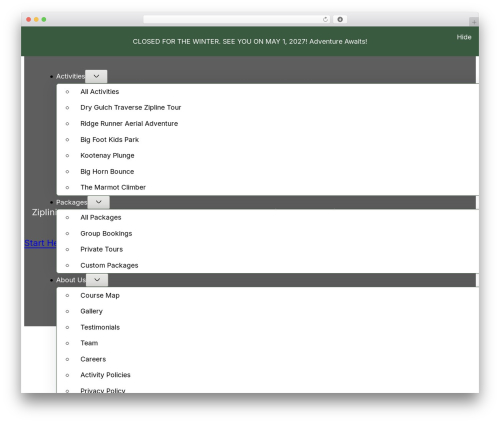Select All Packages link
The height and width of the screenshot is (423, 500).
point(101,217)
